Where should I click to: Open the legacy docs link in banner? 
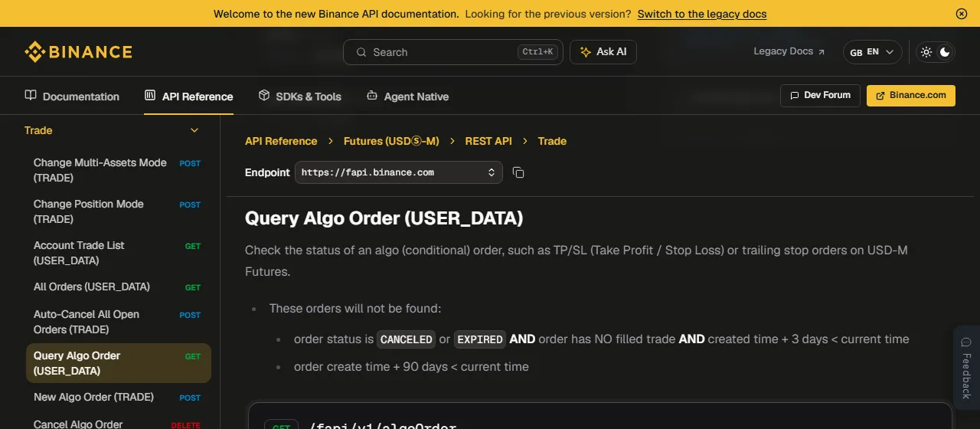[x=702, y=14]
